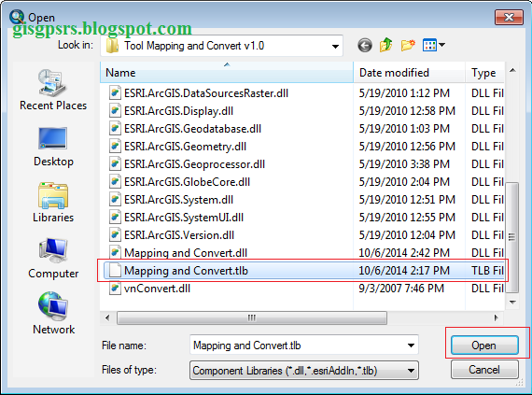532x395 pixels.
Task: Sort by the Type column header
Action: coord(484,72)
